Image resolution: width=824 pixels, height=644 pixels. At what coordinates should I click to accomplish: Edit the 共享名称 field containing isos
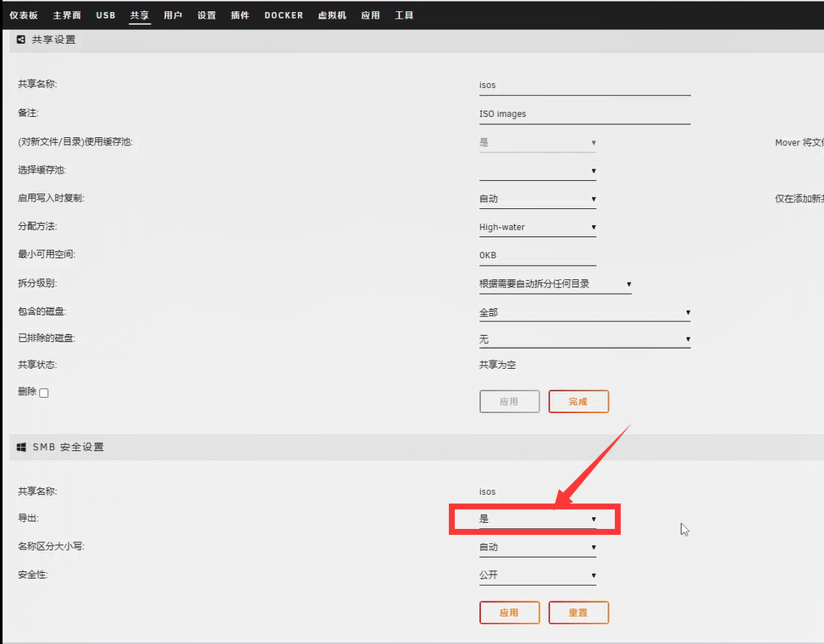tap(584, 85)
